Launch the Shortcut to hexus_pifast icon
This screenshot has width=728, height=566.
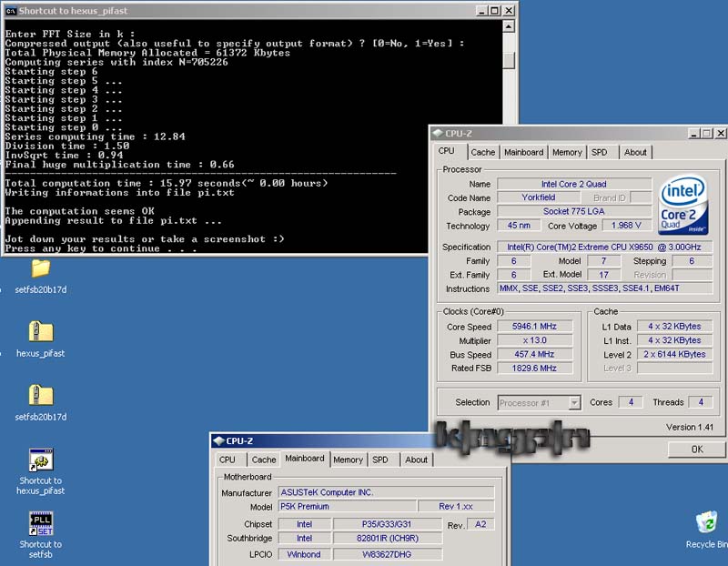pos(41,460)
